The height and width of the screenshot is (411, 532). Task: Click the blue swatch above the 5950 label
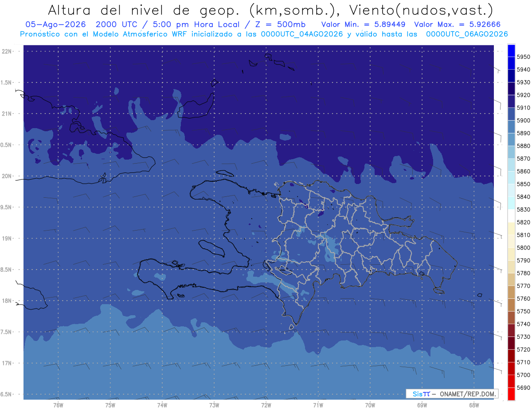point(511,51)
